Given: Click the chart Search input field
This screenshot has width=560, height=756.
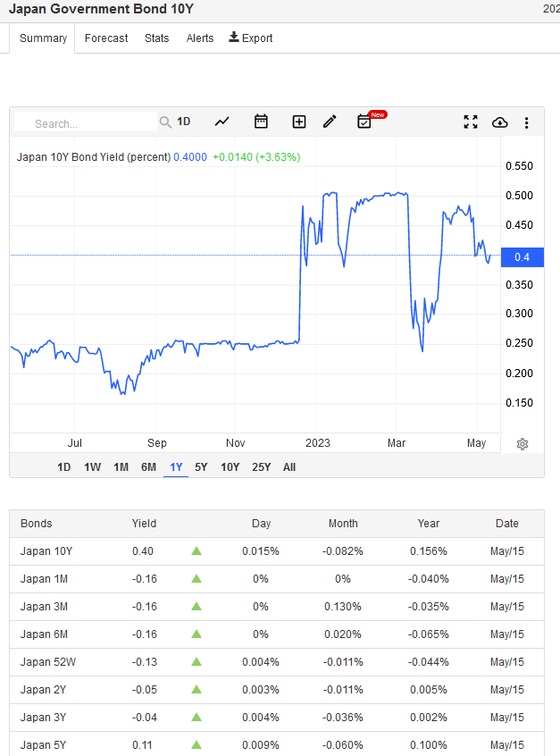Looking at the screenshot, I should [x=86, y=123].
